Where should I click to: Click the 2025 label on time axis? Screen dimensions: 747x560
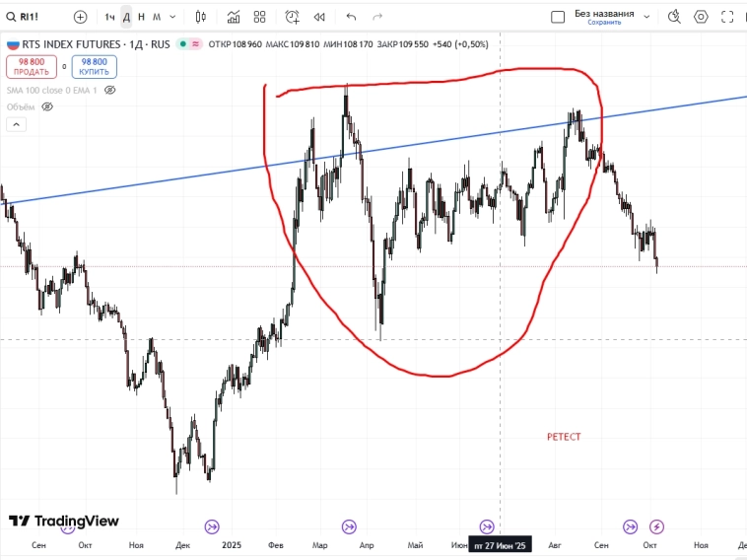(232, 545)
